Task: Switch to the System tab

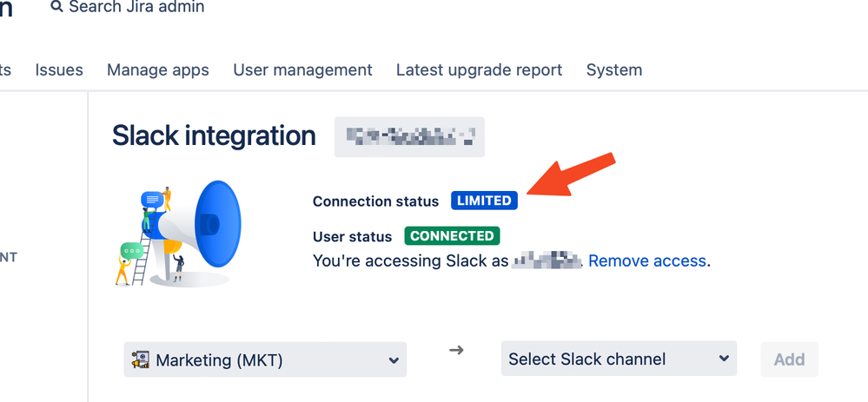Action: 614,69
